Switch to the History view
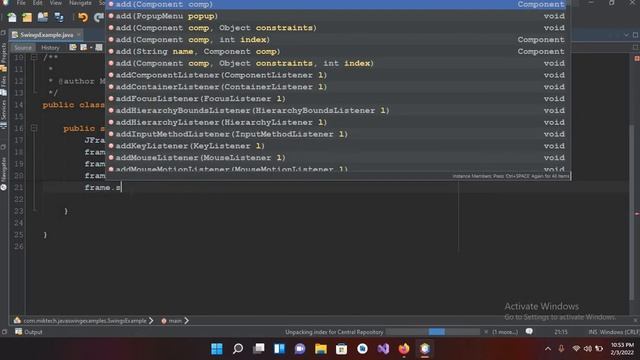 [x=50, y=48]
